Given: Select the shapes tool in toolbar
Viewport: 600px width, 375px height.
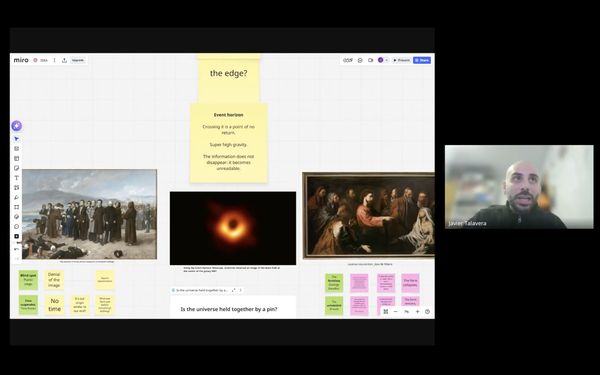Looking at the screenshot, I should [16, 188].
